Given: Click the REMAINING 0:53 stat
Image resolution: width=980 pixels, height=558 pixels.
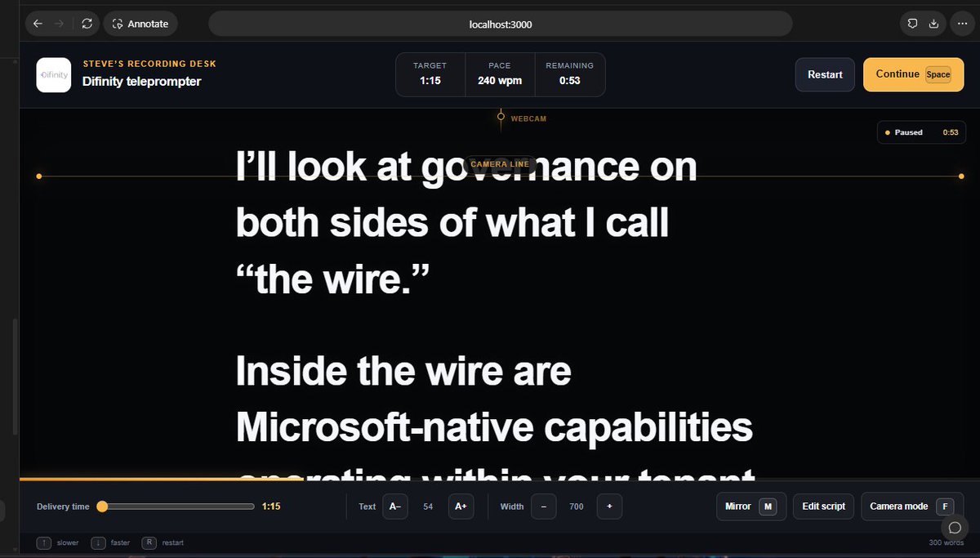Looking at the screenshot, I should coord(570,74).
